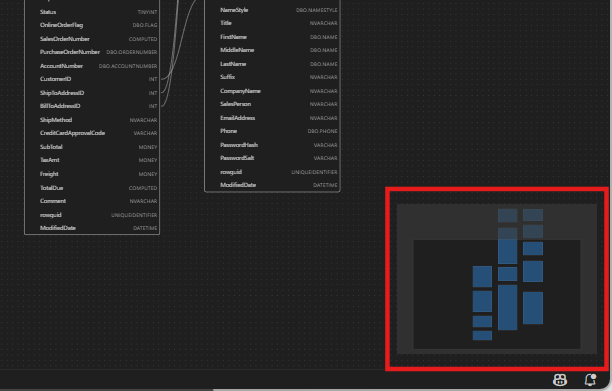The image size is (612, 391).
Task: Select the CustomerID column row
Action: pyautogui.click(x=92, y=79)
